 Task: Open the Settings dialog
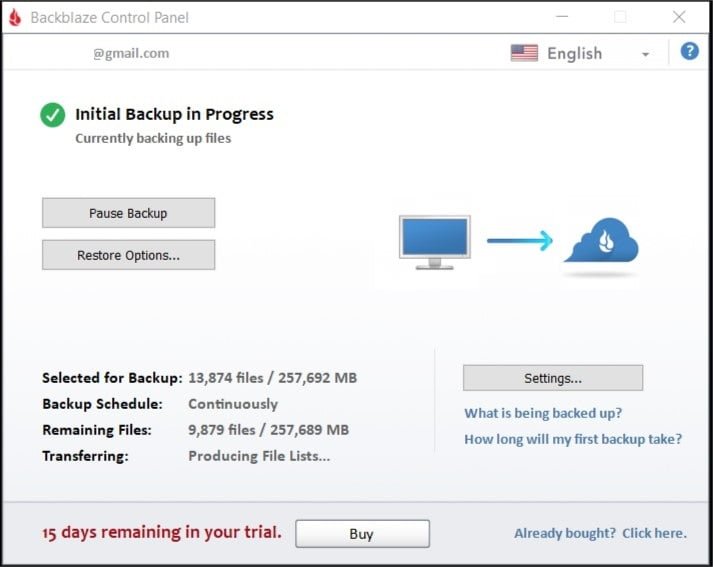553,378
